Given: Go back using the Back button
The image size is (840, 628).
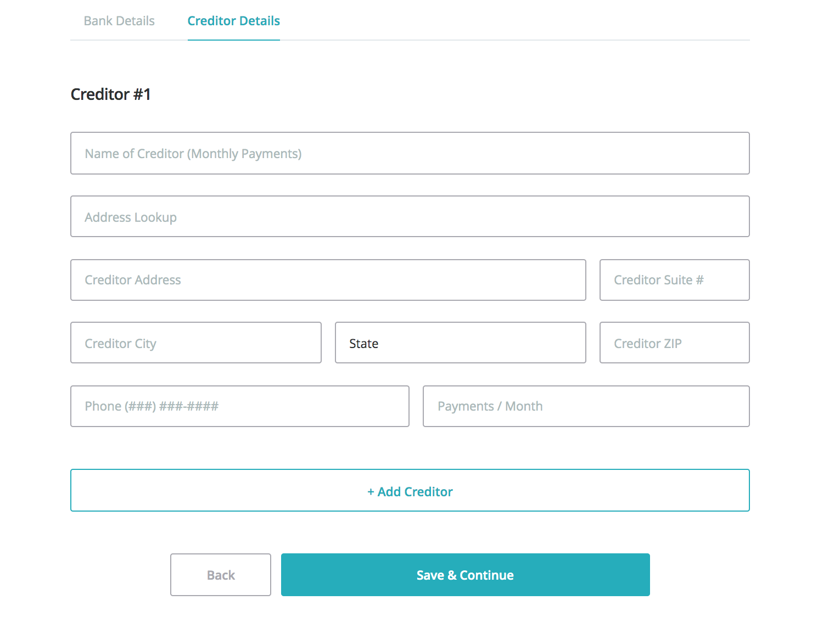Looking at the screenshot, I should click(220, 575).
